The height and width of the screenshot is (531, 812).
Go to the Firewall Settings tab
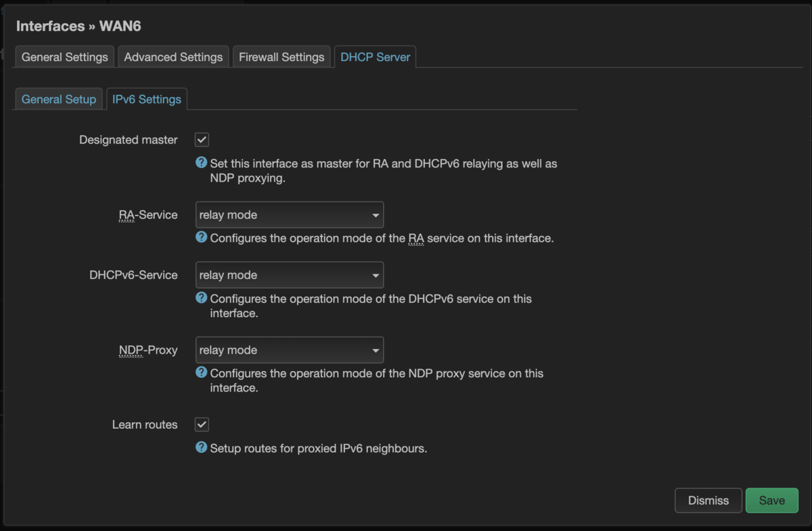coord(281,57)
